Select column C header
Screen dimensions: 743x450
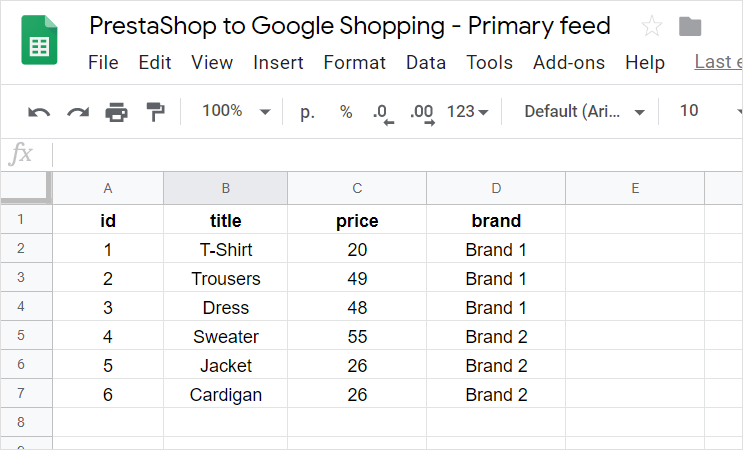[357, 188]
